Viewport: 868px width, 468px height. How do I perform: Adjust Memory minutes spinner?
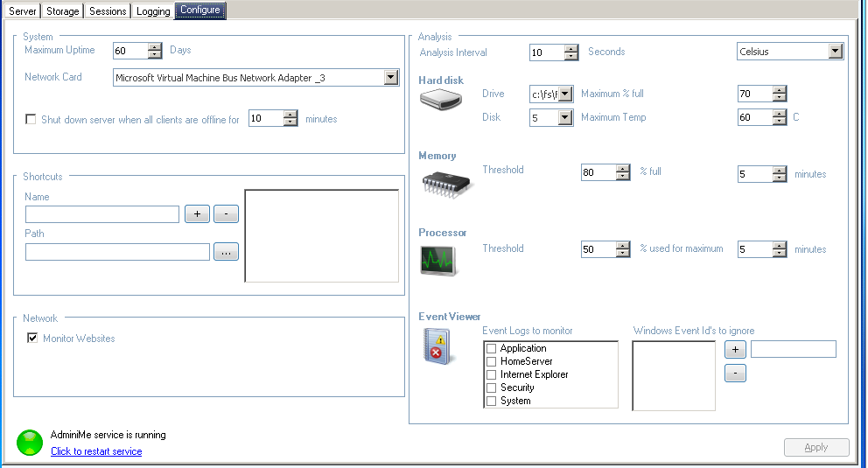[x=780, y=174]
